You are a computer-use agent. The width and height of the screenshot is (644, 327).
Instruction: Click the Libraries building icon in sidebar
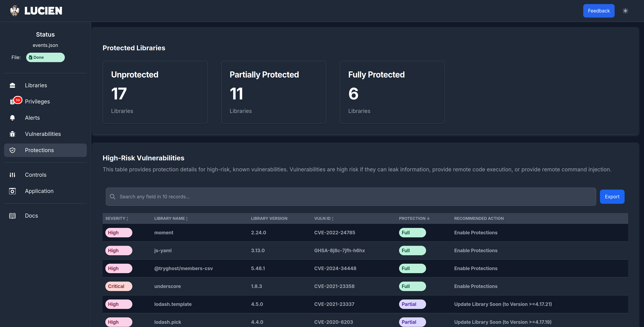pyautogui.click(x=12, y=85)
